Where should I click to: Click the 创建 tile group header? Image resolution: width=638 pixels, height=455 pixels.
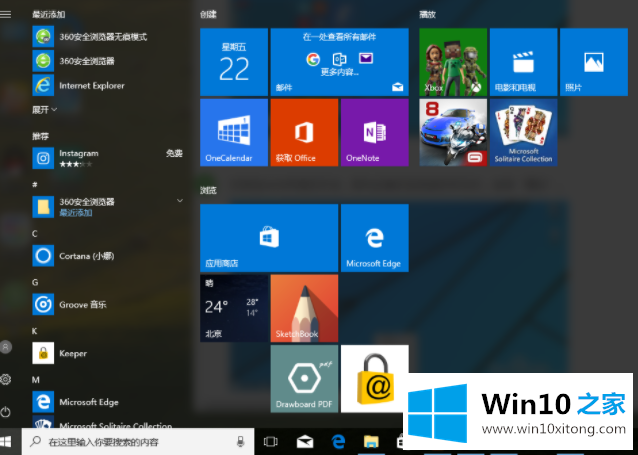coord(208,15)
